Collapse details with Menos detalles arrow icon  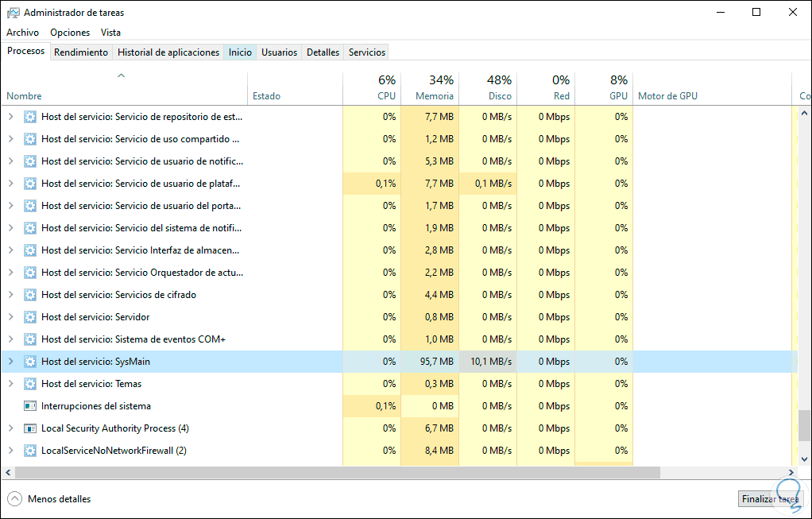(x=14, y=499)
